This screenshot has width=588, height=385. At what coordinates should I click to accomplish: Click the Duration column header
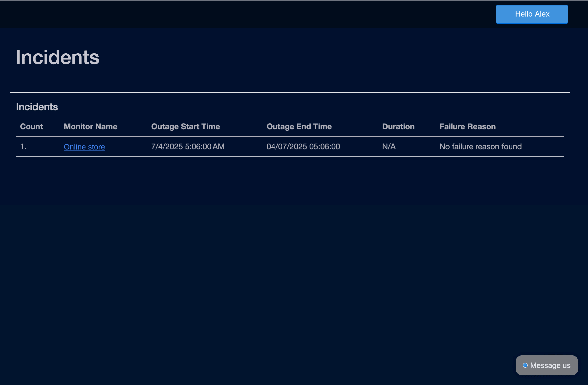pos(398,127)
